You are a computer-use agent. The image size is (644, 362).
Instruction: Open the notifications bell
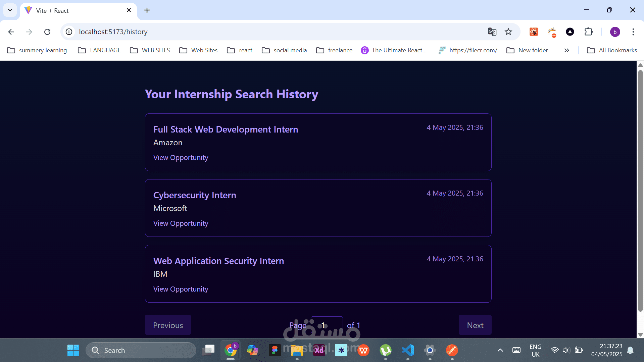point(631,350)
